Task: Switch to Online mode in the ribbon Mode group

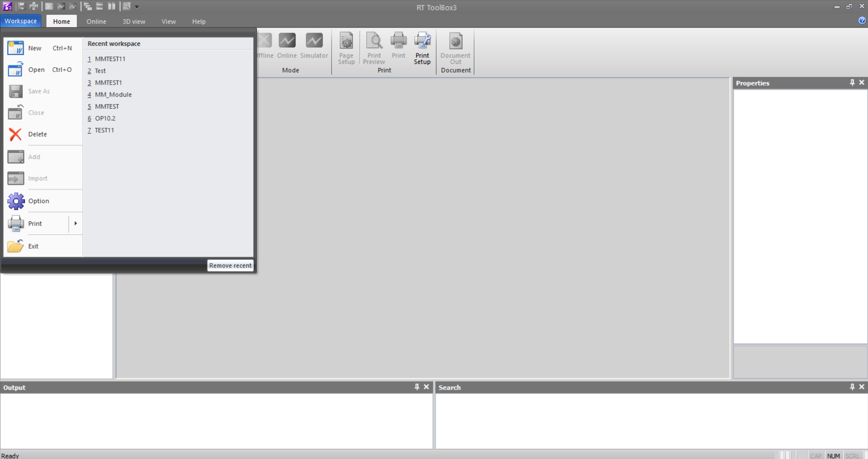Action: click(287, 46)
